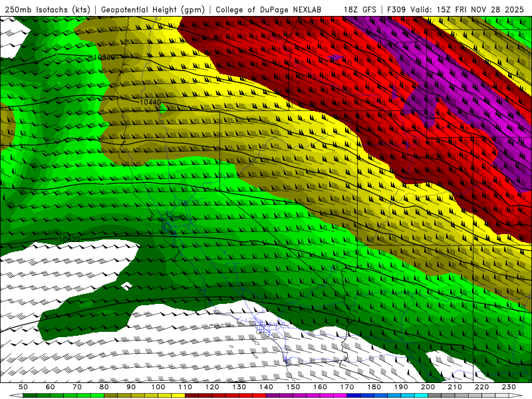Click the 200 value on the color scale

click(x=428, y=387)
